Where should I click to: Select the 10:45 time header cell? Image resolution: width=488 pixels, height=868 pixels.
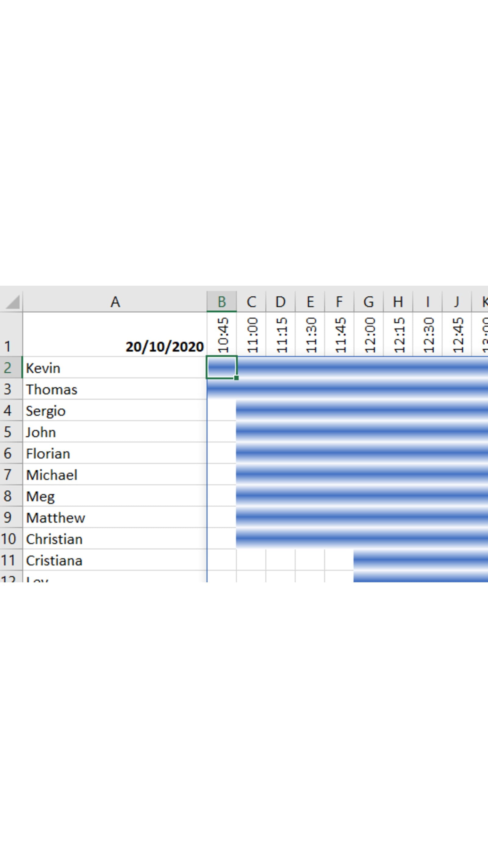coord(222,335)
